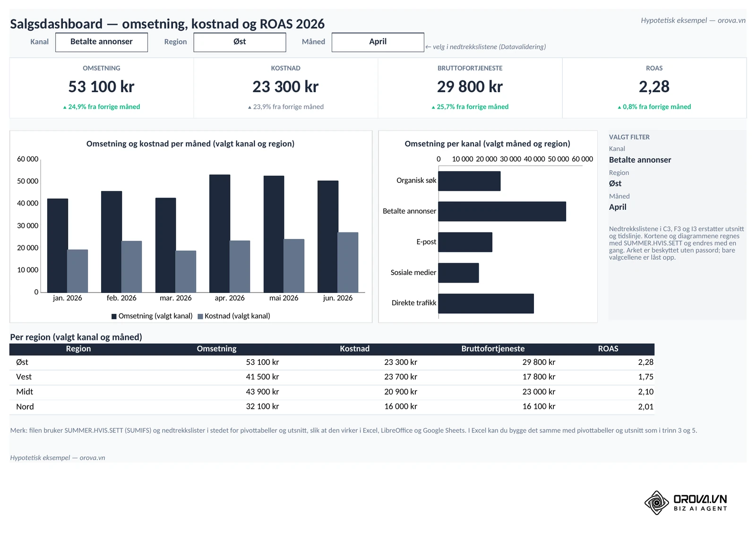Click the Omsetning legend swatch in chart

[114, 317]
